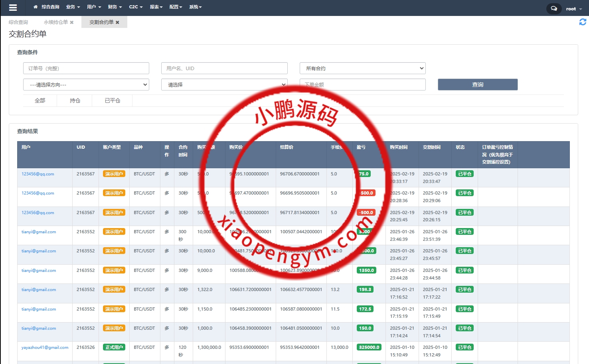589x364 pixels.
Task: Open the 请选择方向 direction dropdown
Action: [x=86, y=85]
